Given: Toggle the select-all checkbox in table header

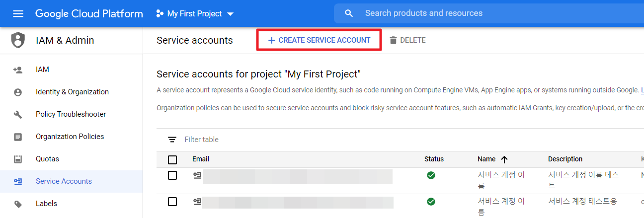Looking at the screenshot, I should pyautogui.click(x=172, y=159).
